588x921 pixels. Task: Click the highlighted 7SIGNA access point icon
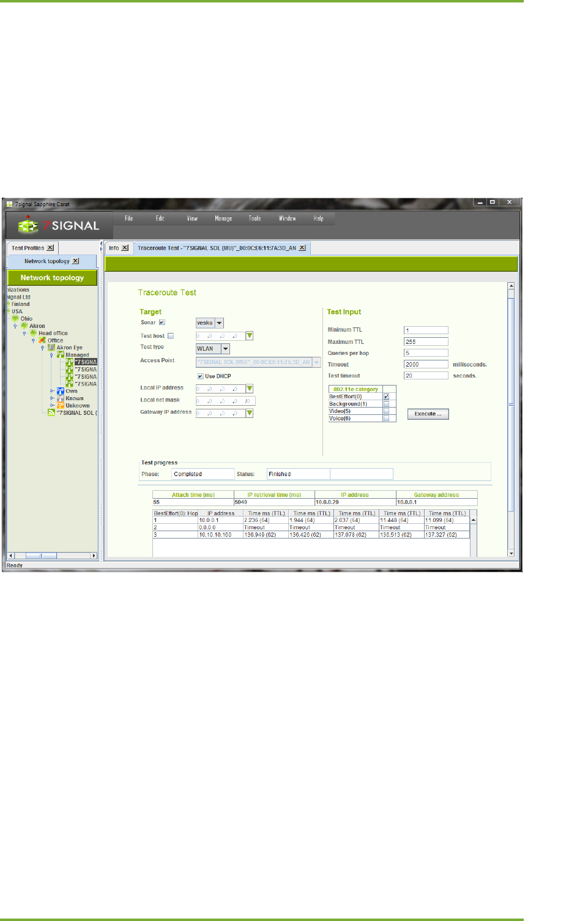(70, 362)
